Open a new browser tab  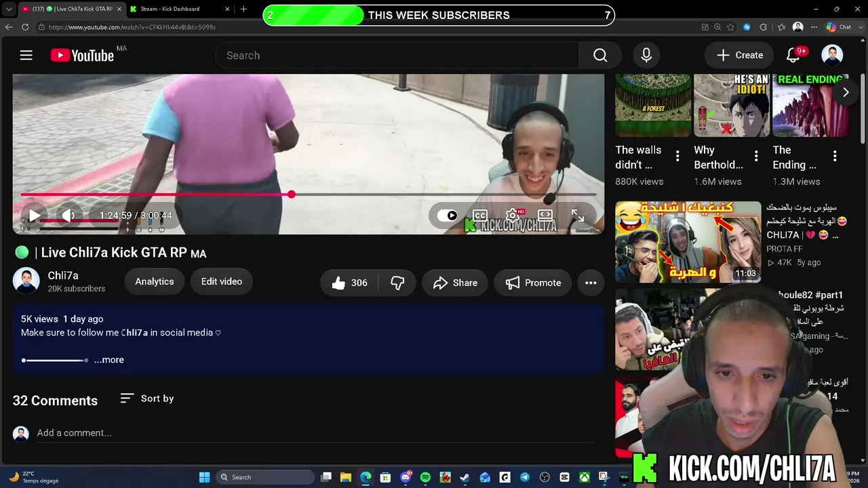click(243, 9)
